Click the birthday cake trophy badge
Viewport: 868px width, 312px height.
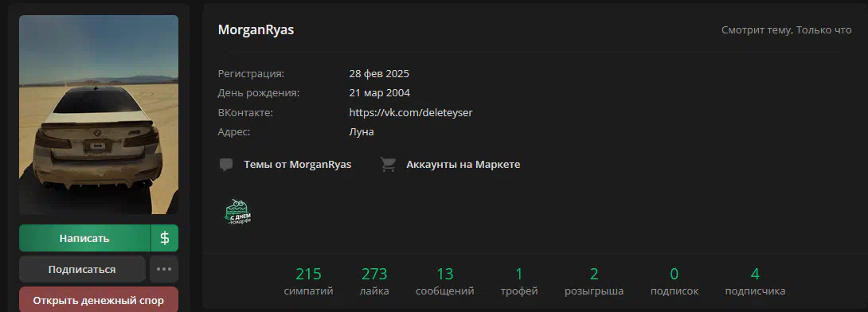click(238, 211)
